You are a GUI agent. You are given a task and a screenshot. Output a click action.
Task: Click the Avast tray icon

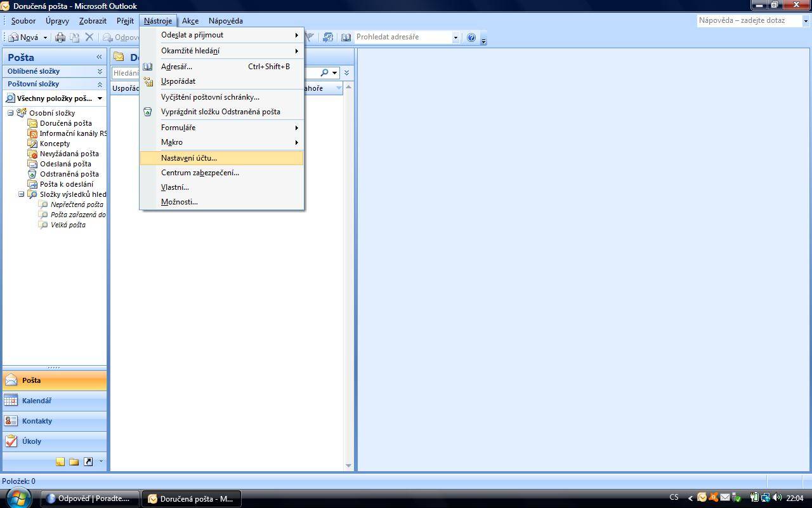click(713, 498)
